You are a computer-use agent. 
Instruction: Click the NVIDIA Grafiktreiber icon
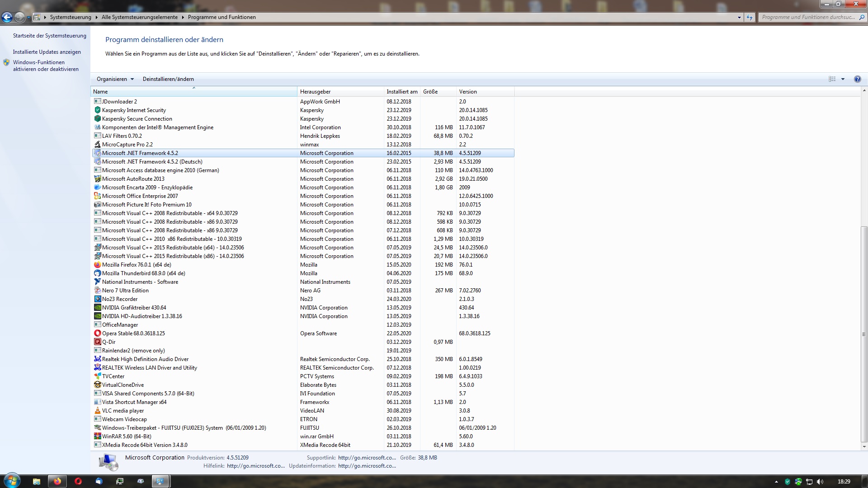point(97,308)
